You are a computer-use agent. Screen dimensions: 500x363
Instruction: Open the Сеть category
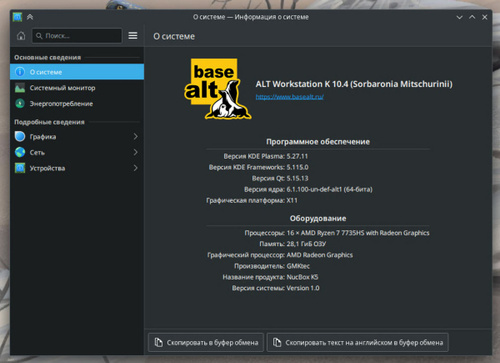pyautogui.click(x=77, y=152)
